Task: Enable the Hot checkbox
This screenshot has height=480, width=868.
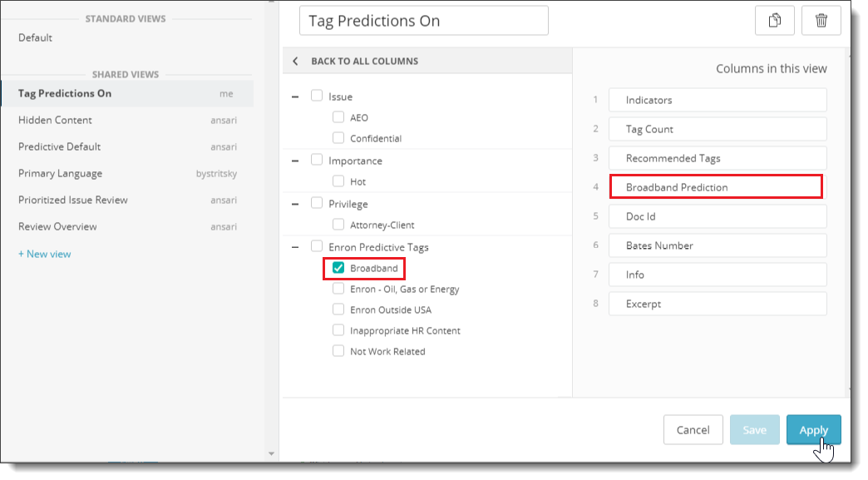Action: pos(338,181)
